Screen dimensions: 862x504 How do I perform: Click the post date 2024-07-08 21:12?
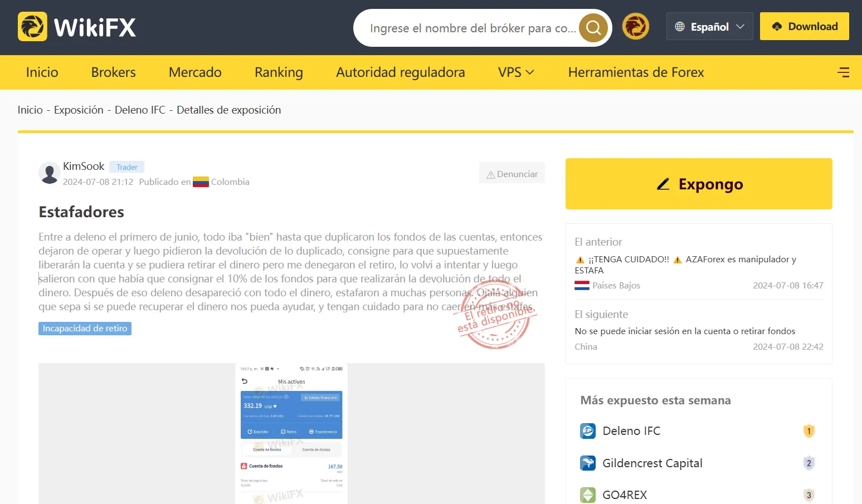(x=98, y=182)
